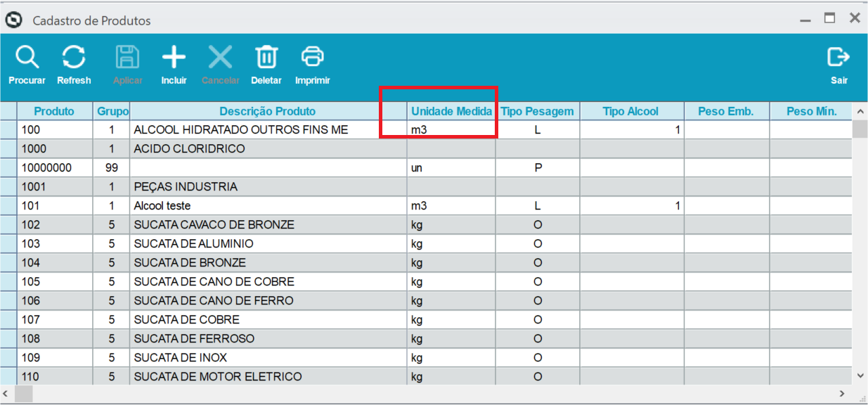Open the Imprimir printer icon
This screenshot has width=868, height=405.
pyautogui.click(x=312, y=57)
